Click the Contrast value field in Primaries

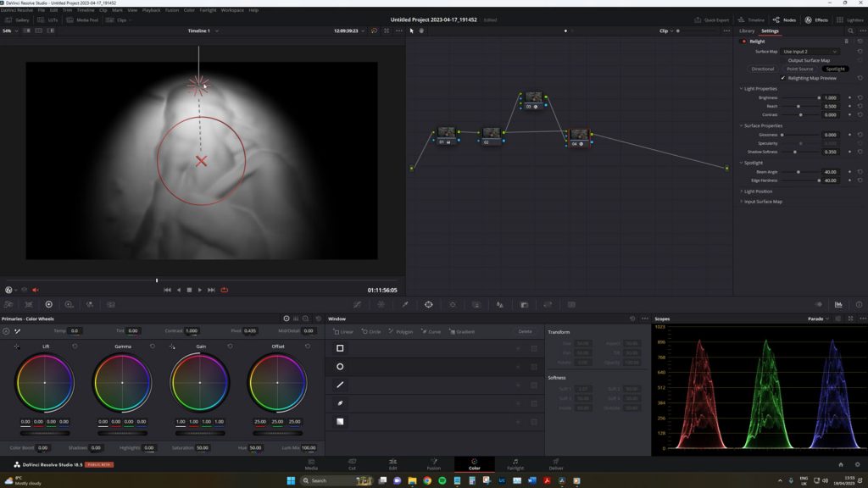(x=192, y=331)
